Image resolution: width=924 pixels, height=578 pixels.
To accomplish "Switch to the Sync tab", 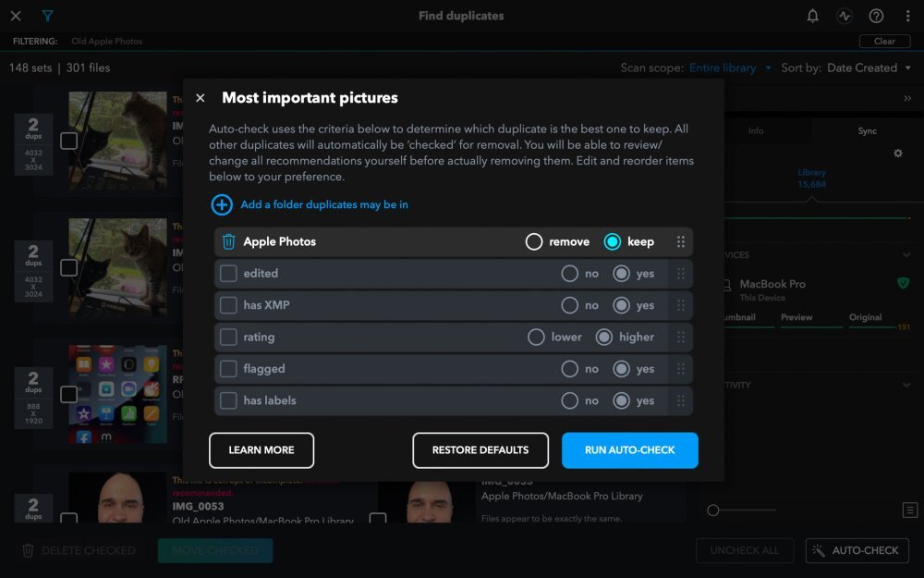I will pyautogui.click(x=867, y=131).
